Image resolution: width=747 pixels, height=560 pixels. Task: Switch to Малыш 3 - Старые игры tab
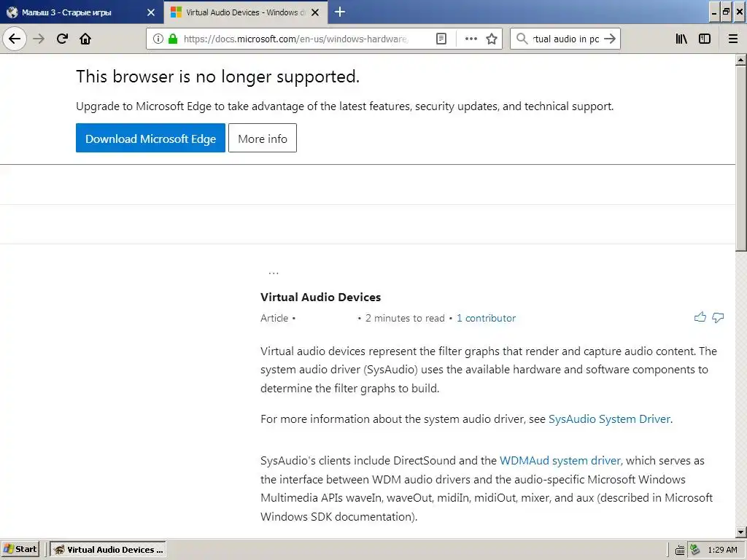coord(82,12)
